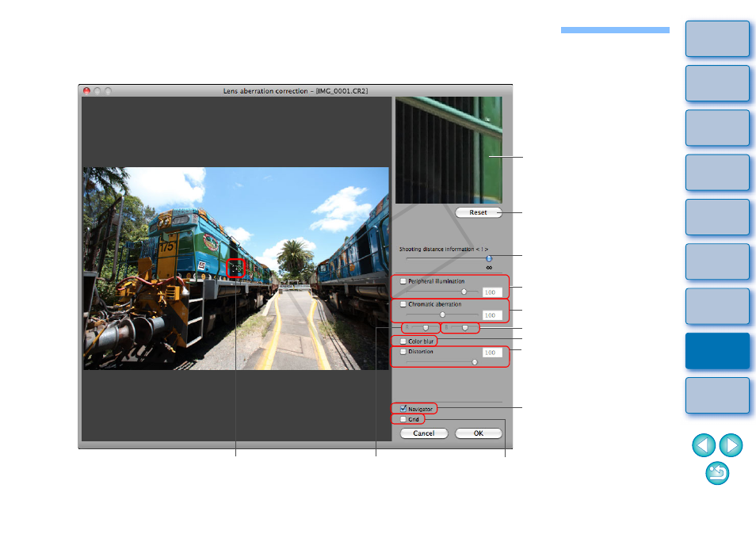Image resolution: width=756 pixels, height=534 pixels.
Task: Click Cancel in the correction dialog
Action: point(424,433)
